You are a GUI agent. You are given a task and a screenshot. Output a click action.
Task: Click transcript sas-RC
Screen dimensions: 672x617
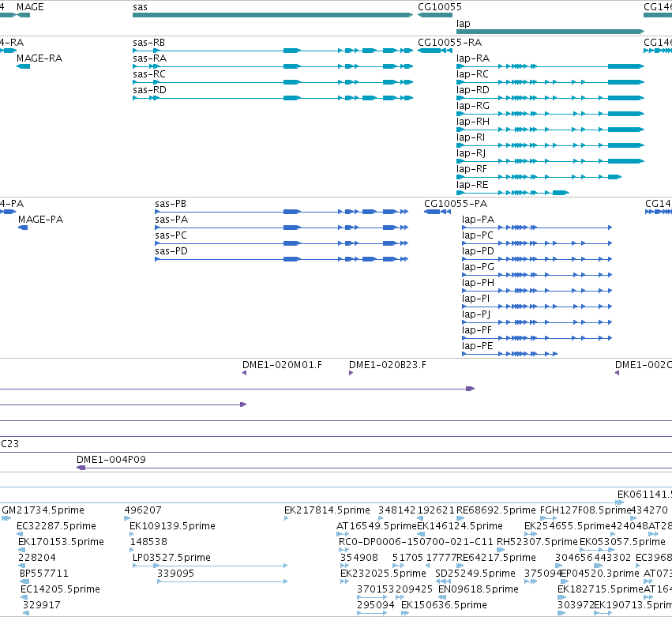tap(272, 82)
